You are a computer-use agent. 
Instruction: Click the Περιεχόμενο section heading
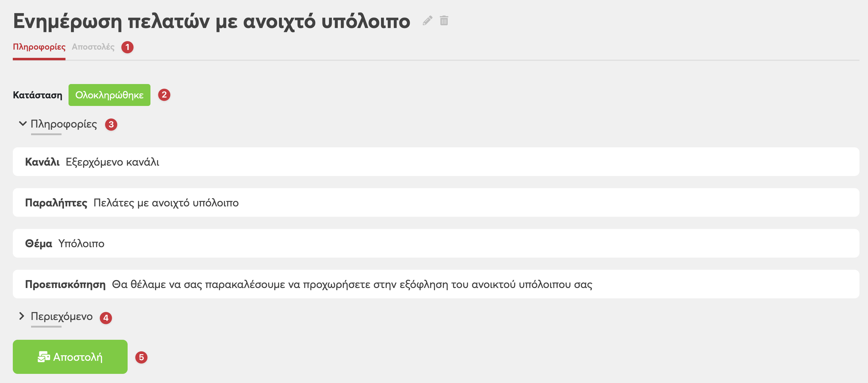tap(62, 316)
